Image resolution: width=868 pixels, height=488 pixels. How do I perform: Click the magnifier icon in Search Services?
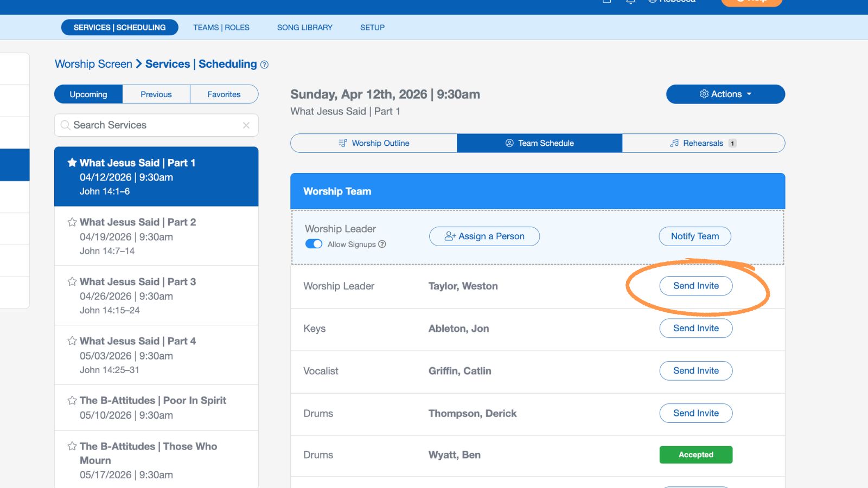(65, 125)
